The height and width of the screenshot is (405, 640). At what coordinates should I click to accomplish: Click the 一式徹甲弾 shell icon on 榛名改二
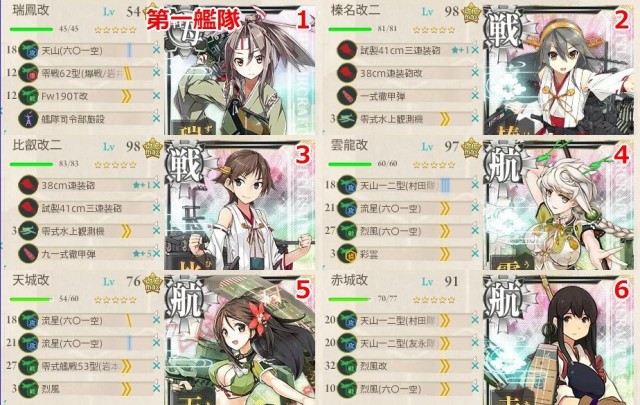(x=347, y=96)
